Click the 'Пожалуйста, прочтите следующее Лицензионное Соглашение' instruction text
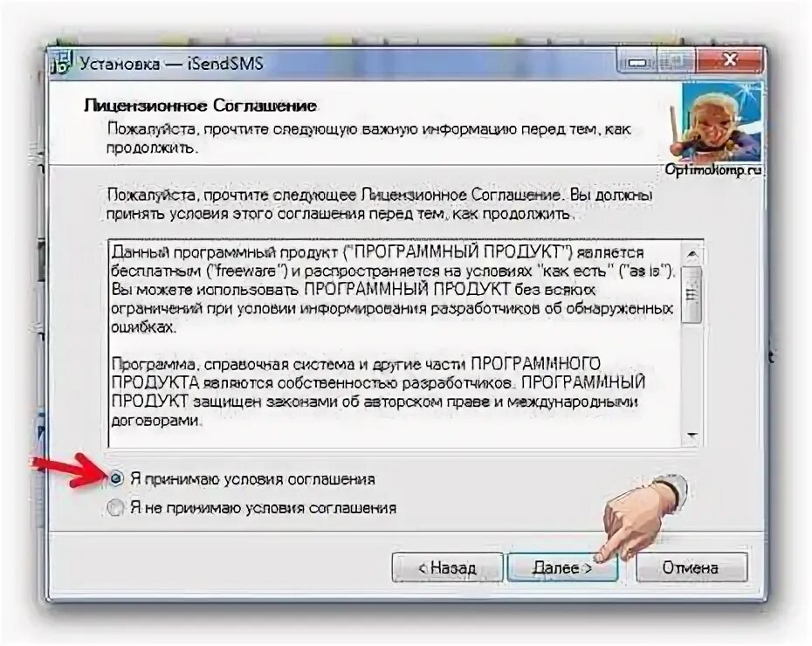This screenshot has width=812, height=646. click(380, 204)
